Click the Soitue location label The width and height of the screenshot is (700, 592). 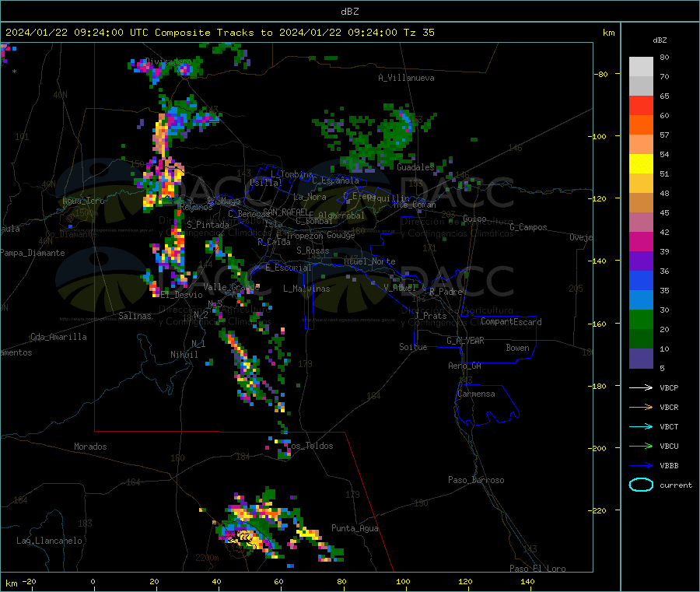coord(413,347)
